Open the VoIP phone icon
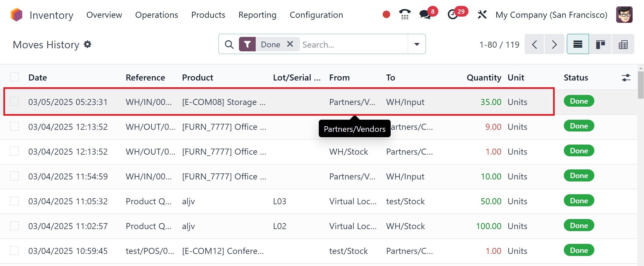This screenshot has height=266, width=644. pos(405,14)
